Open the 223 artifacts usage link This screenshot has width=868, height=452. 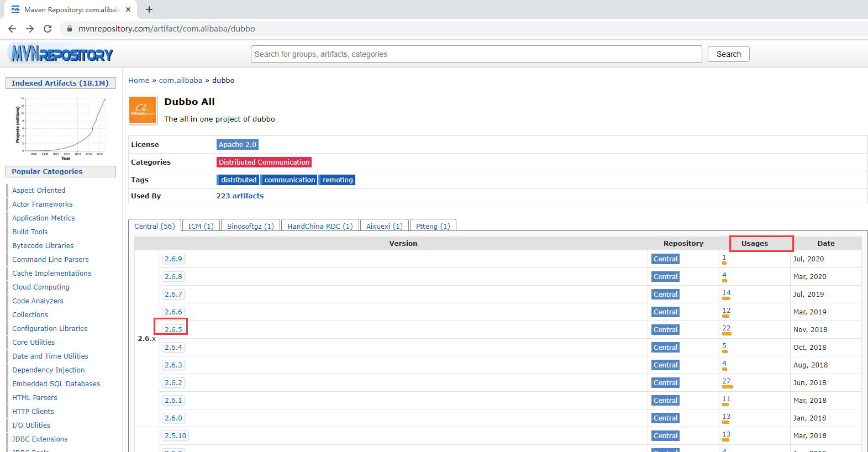pyautogui.click(x=240, y=196)
